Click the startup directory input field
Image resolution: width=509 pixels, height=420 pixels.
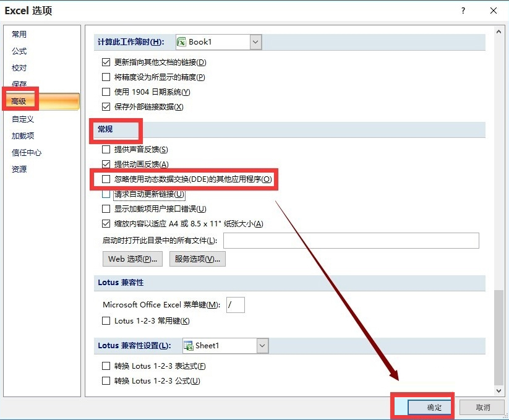point(351,241)
